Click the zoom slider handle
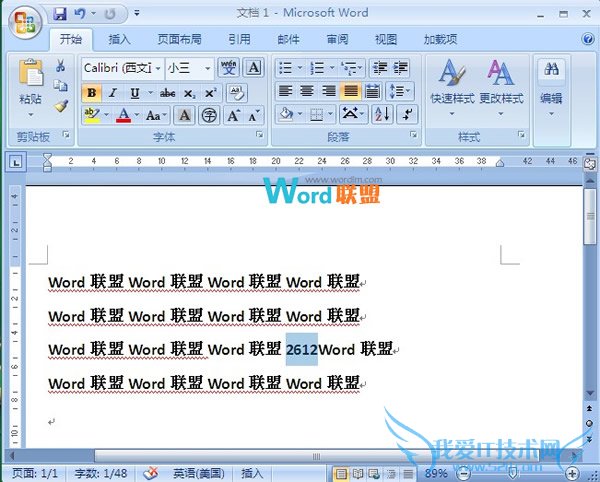The height and width of the screenshot is (482, 600). [x=513, y=474]
